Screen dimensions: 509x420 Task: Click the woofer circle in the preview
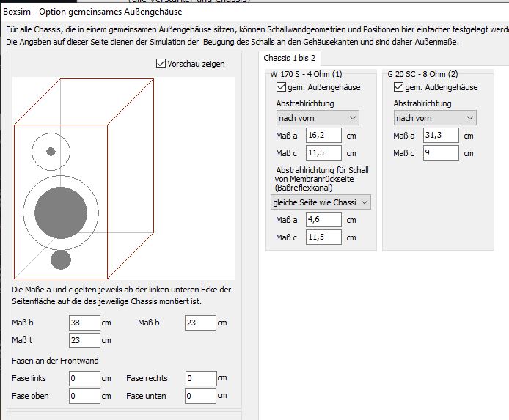point(61,213)
